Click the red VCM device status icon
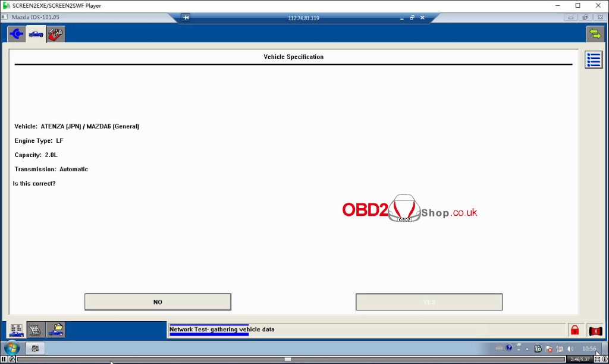Viewport: 609px width, 364px height. pyautogui.click(x=595, y=330)
